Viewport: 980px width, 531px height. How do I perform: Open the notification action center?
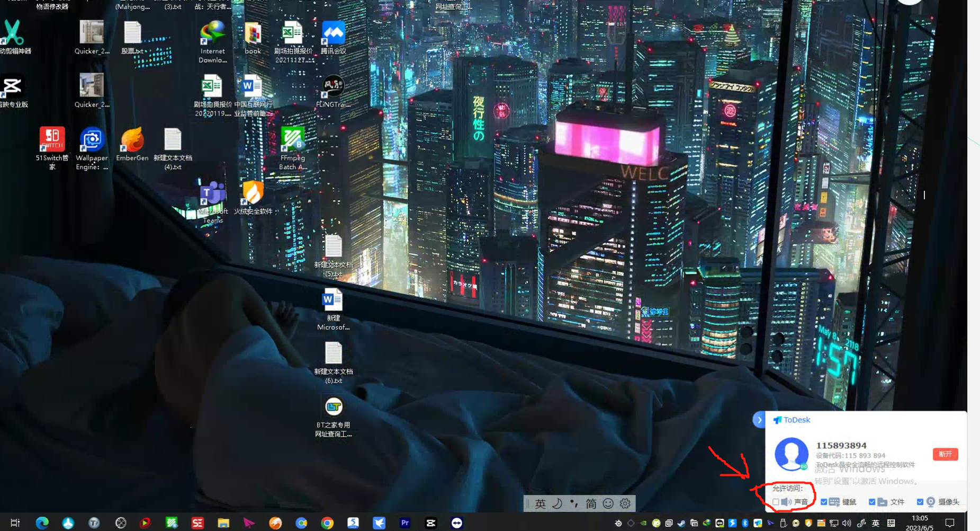[950, 523]
